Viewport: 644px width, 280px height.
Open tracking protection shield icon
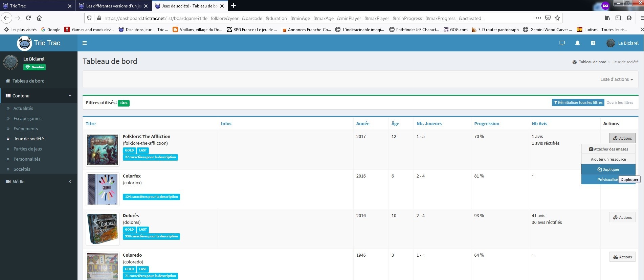coord(89,18)
